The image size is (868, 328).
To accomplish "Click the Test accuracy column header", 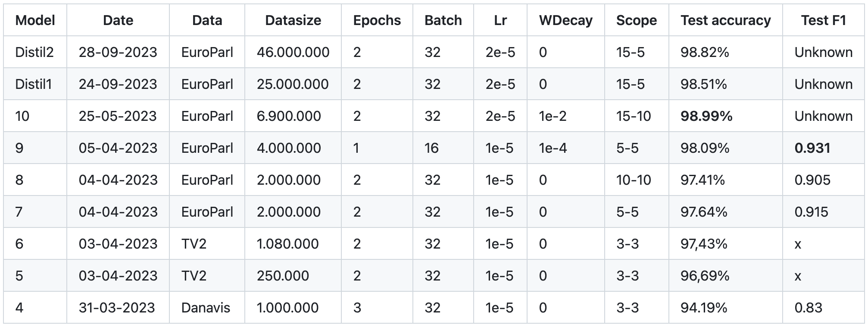I will click(725, 20).
